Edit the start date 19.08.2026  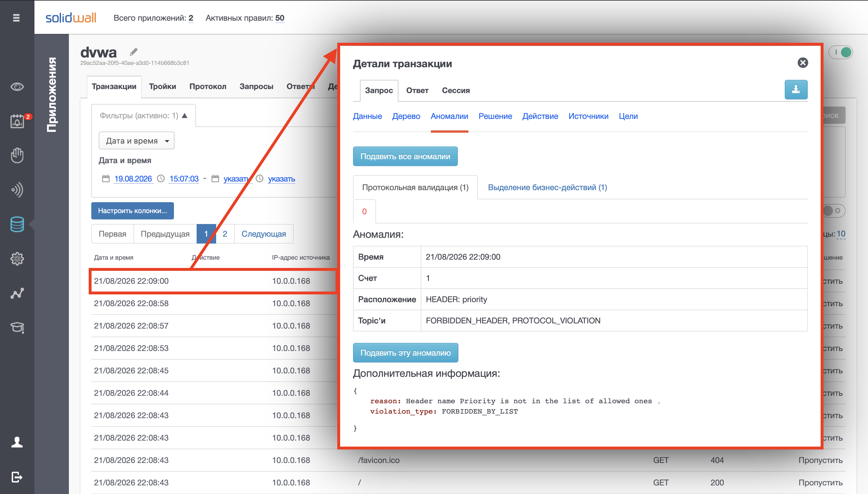click(x=133, y=178)
